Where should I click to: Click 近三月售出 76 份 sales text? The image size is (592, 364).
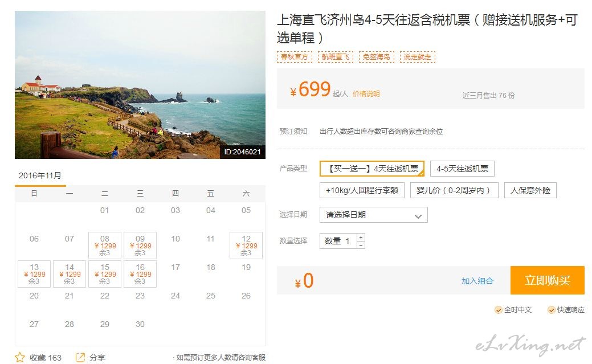point(488,96)
